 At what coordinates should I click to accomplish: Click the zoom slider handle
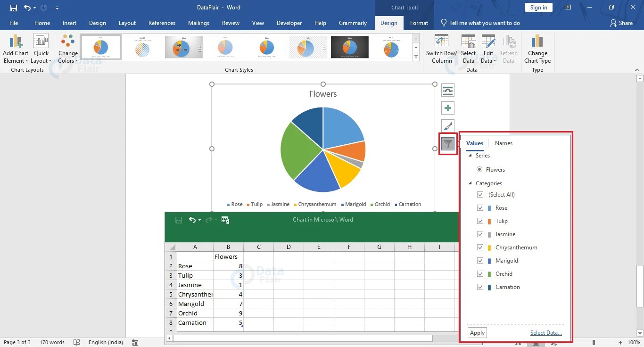(594, 342)
